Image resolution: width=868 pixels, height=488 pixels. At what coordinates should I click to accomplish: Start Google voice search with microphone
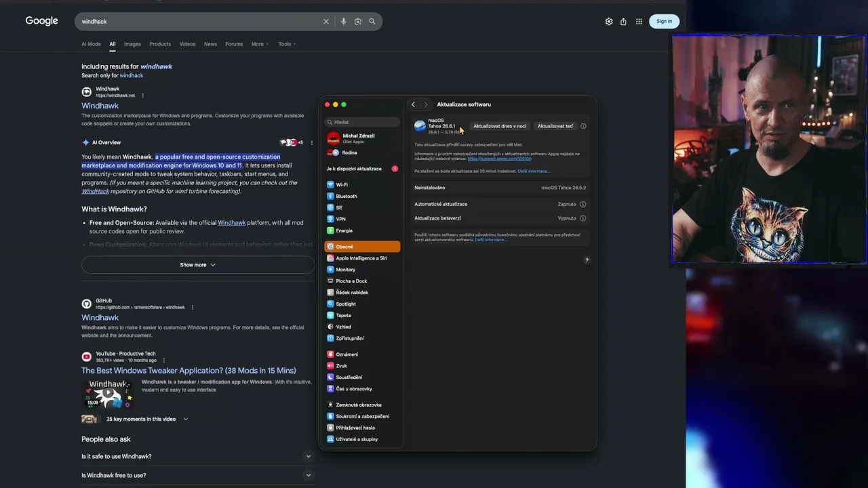pos(344,22)
